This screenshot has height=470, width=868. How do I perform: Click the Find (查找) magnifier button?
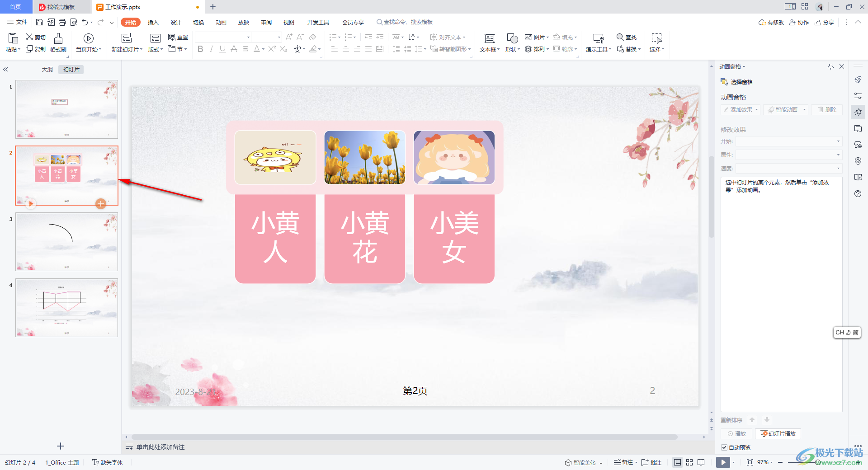(627, 37)
